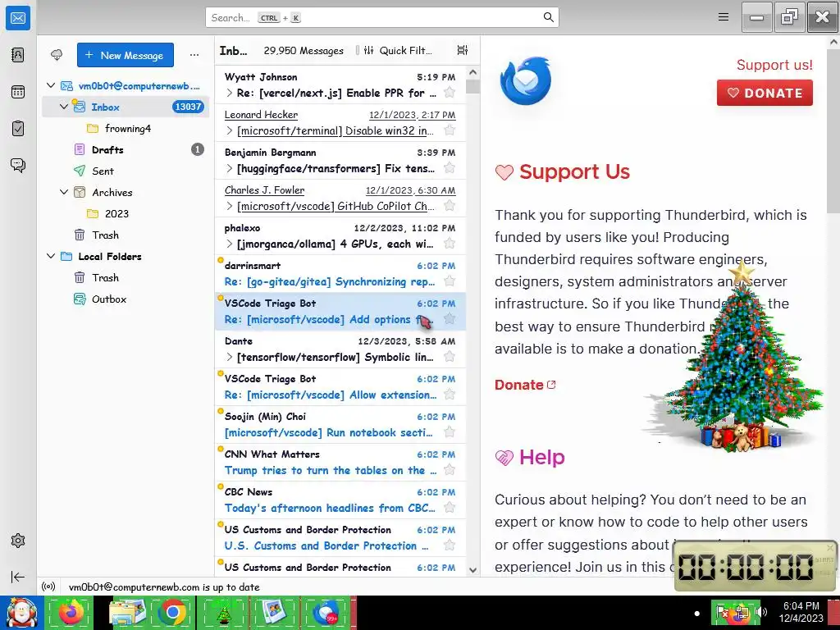Collapse the vm0b0t account tree
This screenshot has height=630, width=840.
[51, 85]
